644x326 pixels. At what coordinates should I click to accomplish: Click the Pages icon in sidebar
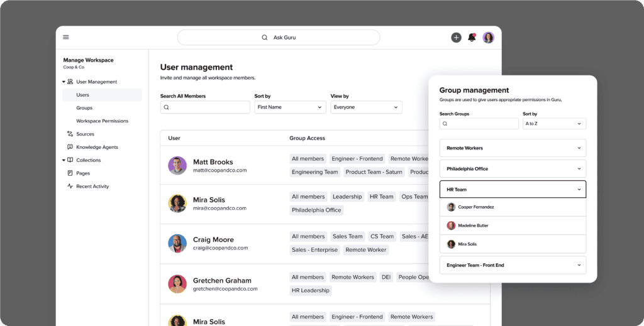tap(70, 173)
